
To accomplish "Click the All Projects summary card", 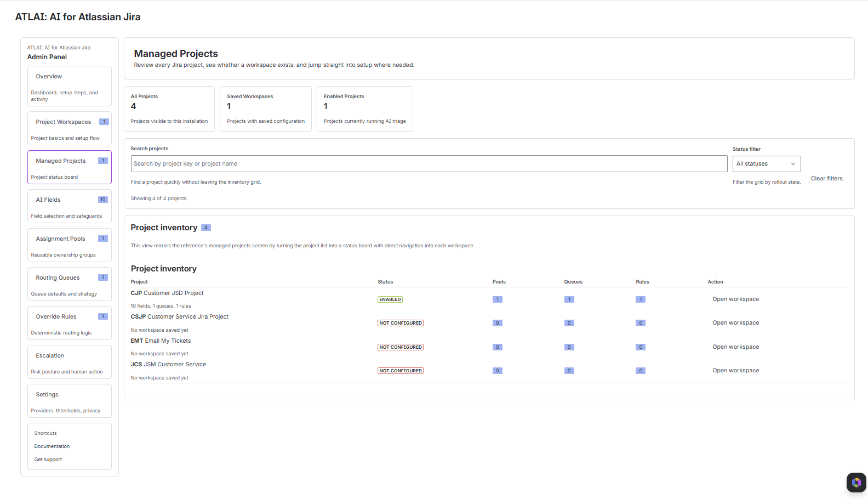I will [169, 109].
